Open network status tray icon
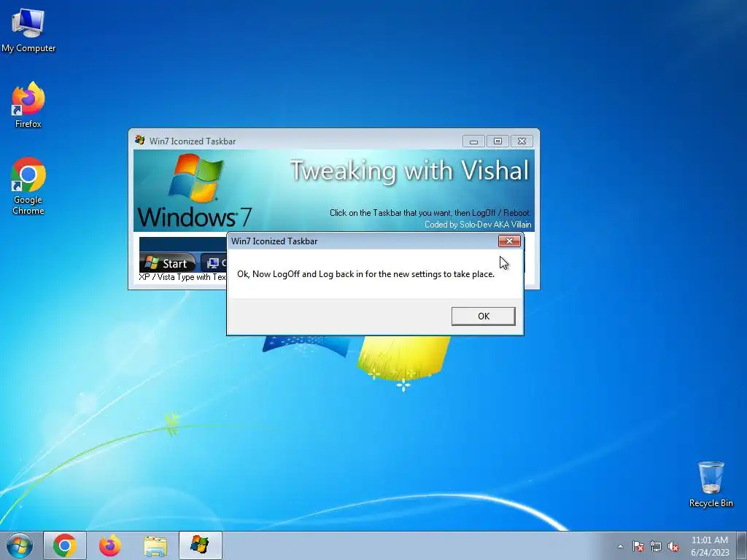This screenshot has width=747, height=560. [656, 546]
